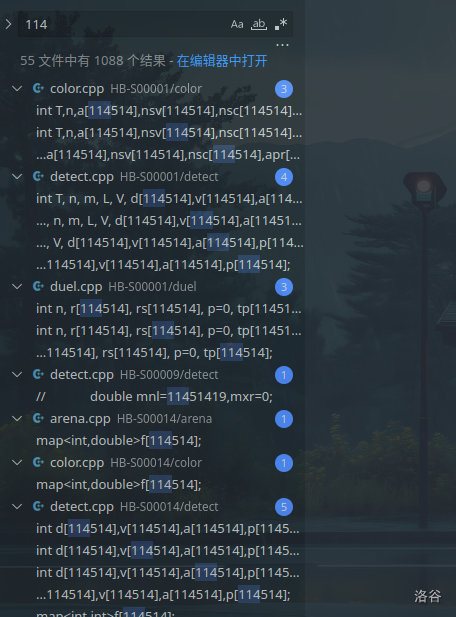Click C++ file icon of arena.cpp

tap(38, 418)
